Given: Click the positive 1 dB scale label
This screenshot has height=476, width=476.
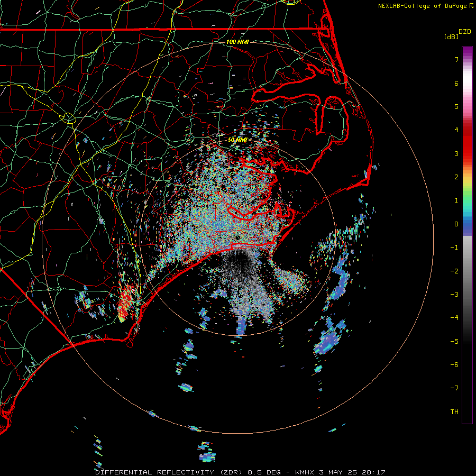Looking at the screenshot, I should pos(456,200).
